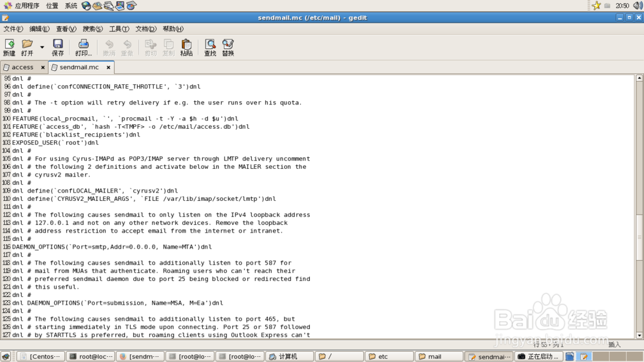Image resolution: width=644 pixels, height=362 pixels.
Task: Click the scrollbar up arrow
Action: pos(639,78)
